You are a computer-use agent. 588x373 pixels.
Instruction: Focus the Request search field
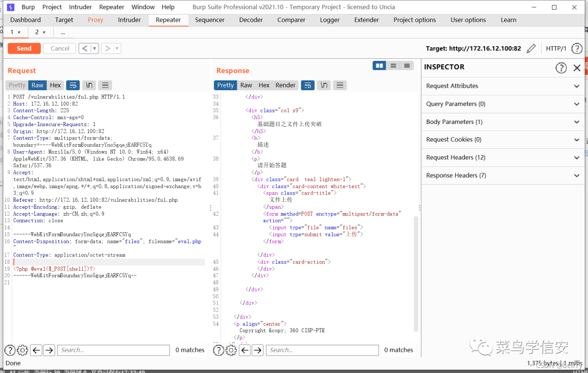pyautogui.click(x=114, y=350)
